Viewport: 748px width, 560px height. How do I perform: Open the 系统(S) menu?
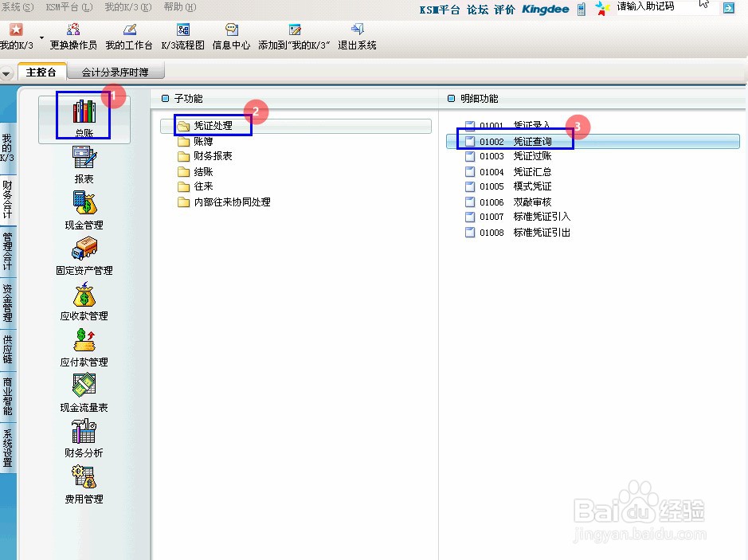(x=18, y=7)
